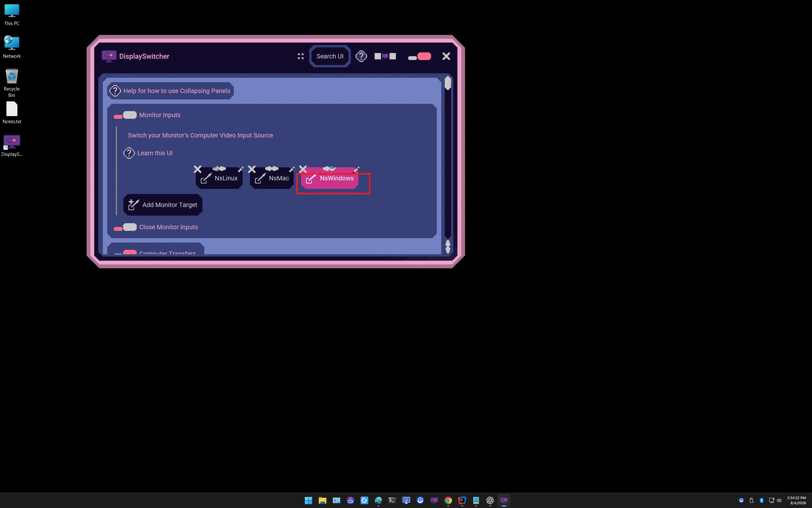This screenshot has height=508, width=812.
Task: Open the help question mark in title bar
Action: (361, 56)
